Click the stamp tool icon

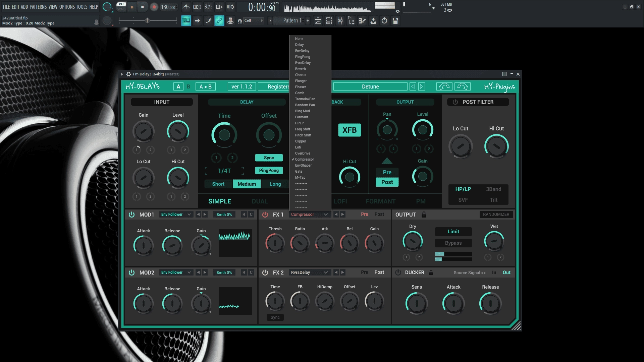[x=230, y=21]
